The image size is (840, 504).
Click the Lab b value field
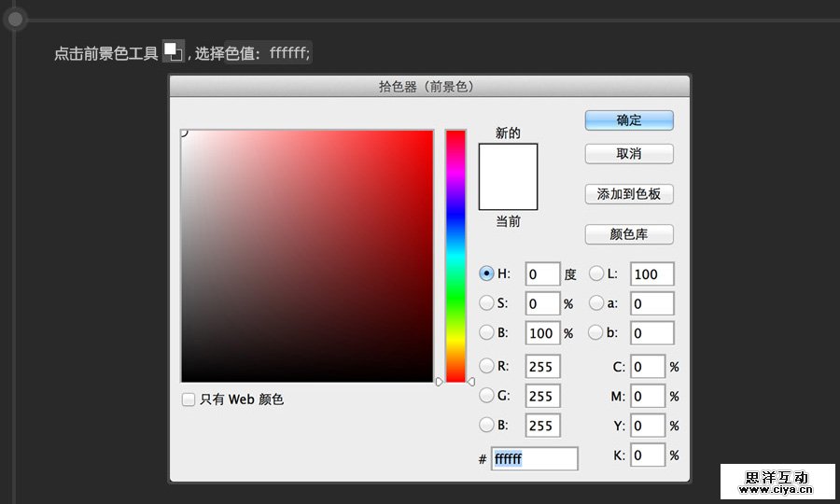[652, 333]
